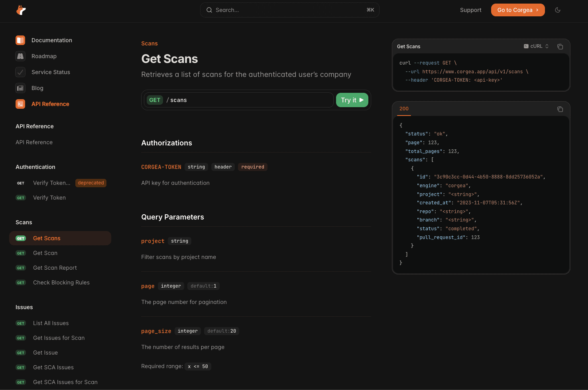Open the cURL language dropdown
588x390 pixels.
click(536, 46)
